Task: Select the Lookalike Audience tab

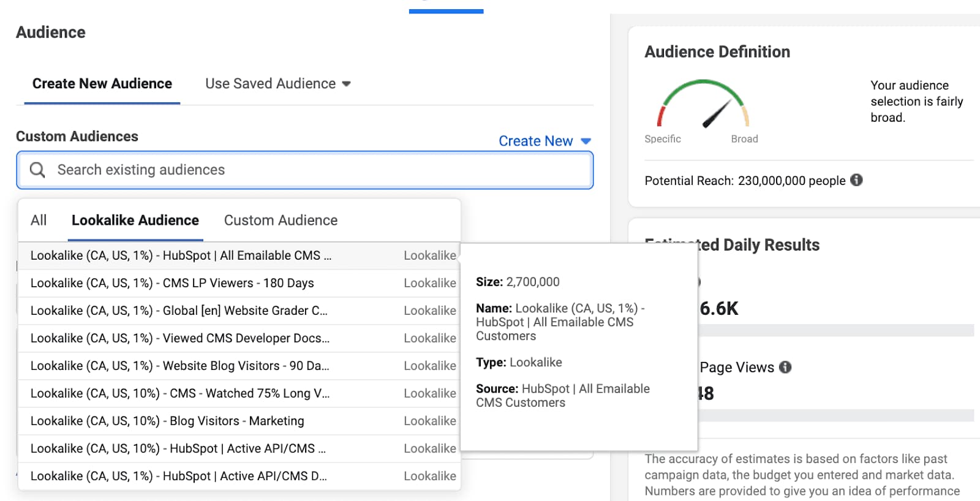Action: click(135, 220)
